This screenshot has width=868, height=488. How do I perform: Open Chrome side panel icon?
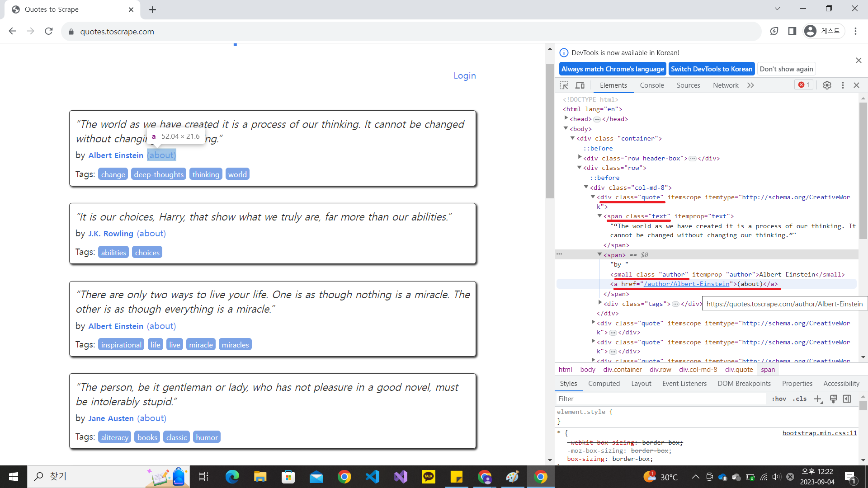coord(792,31)
